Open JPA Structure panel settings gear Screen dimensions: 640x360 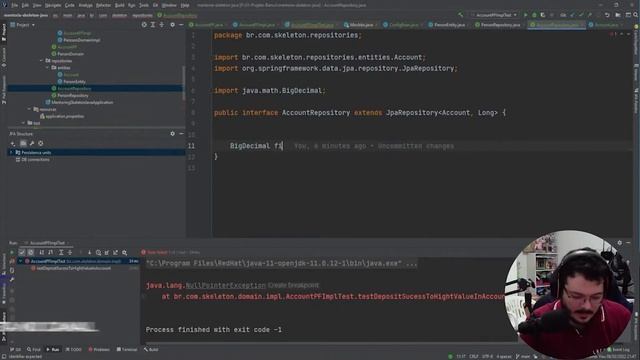[172, 133]
